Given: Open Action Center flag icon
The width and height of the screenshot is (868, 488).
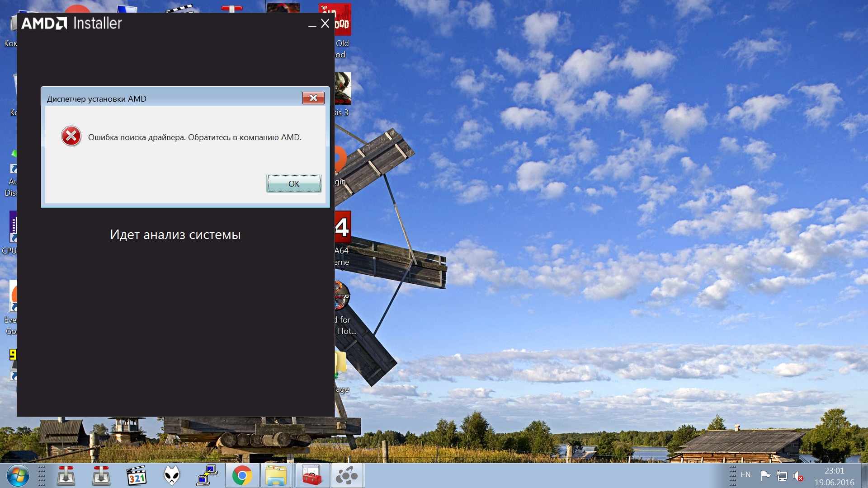Looking at the screenshot, I should [765, 475].
